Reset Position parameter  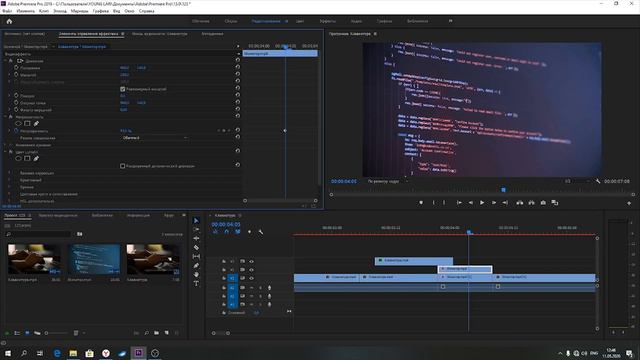pyautogui.click(x=238, y=68)
